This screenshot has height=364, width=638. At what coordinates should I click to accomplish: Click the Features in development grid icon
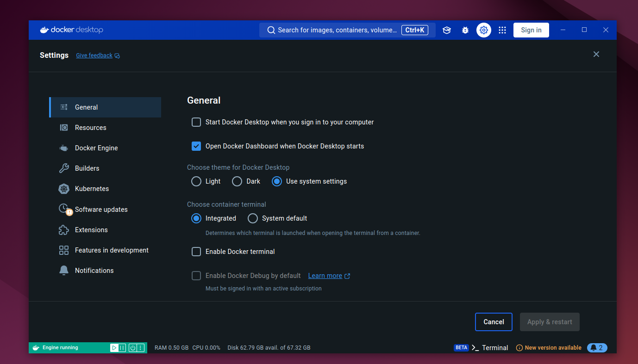64,250
